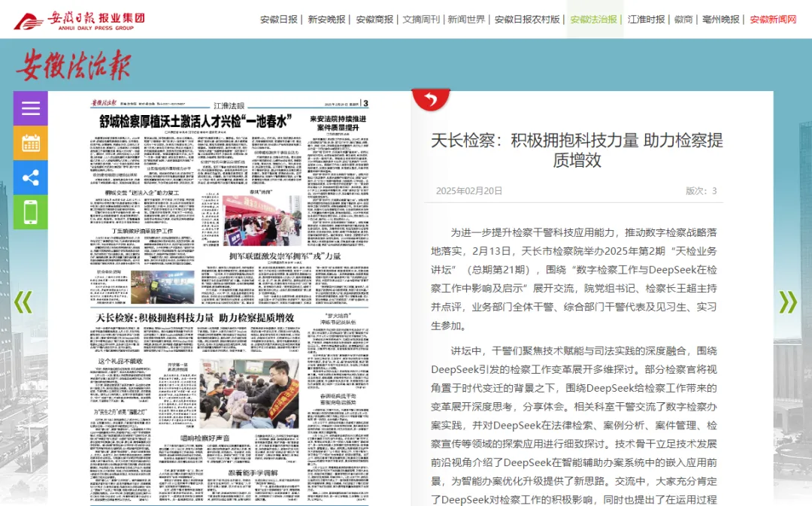Select article 来安法院持续推进案件质量提升 on the page
The image size is (812, 506).
click(338, 123)
